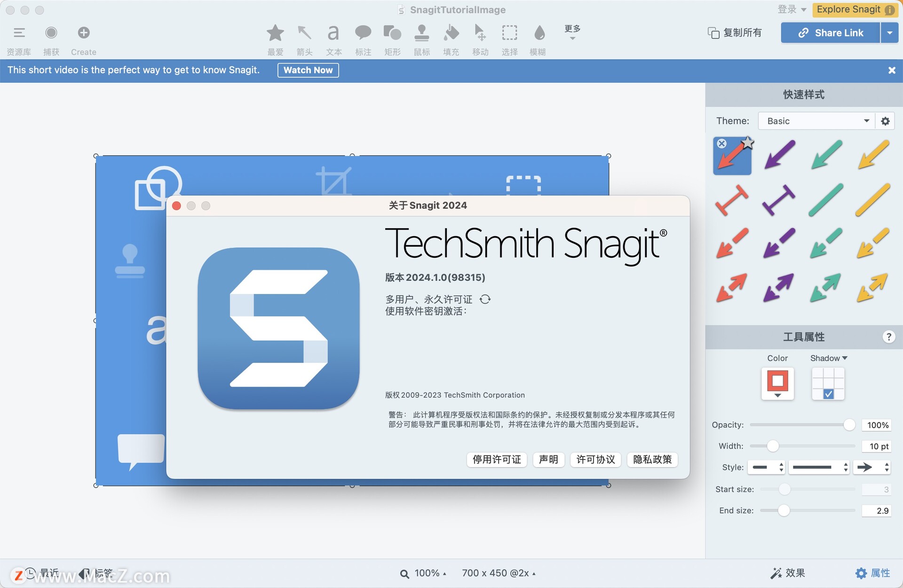Choose the teal arrow quick style
Viewport: 903px width, 588px height.
pos(826,155)
